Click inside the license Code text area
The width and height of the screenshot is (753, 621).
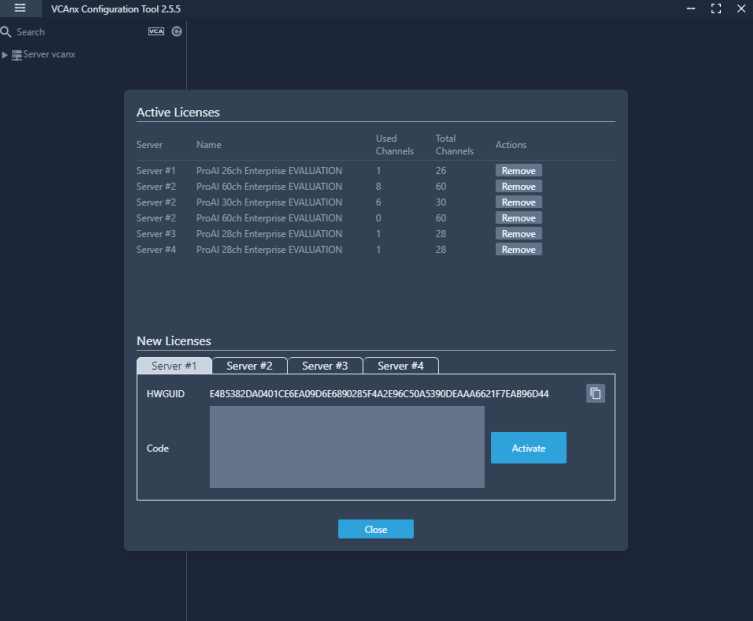click(x=347, y=447)
